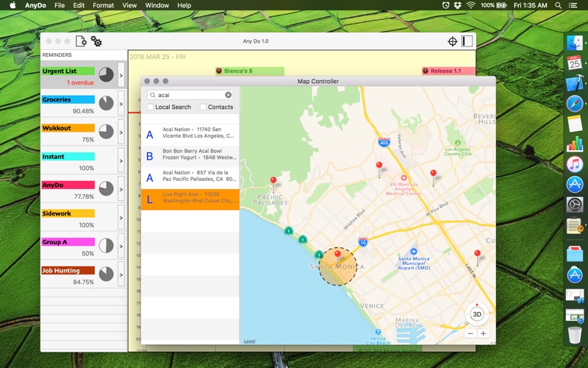
Task: Enable the Local Search checkbox
Action: [x=151, y=107]
